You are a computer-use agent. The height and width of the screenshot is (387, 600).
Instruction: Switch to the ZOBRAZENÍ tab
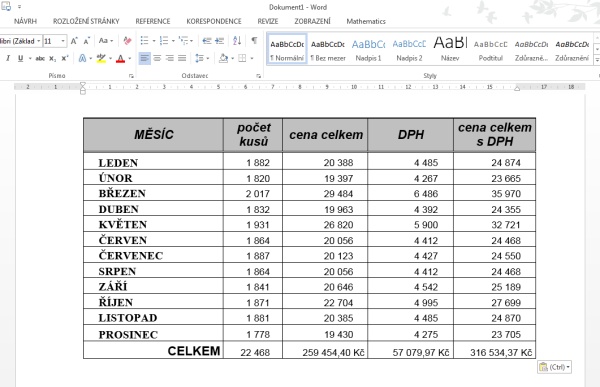pyautogui.click(x=312, y=21)
